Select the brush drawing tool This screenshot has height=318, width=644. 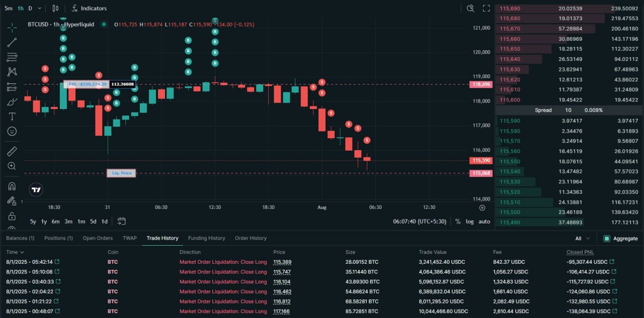pos(12,101)
